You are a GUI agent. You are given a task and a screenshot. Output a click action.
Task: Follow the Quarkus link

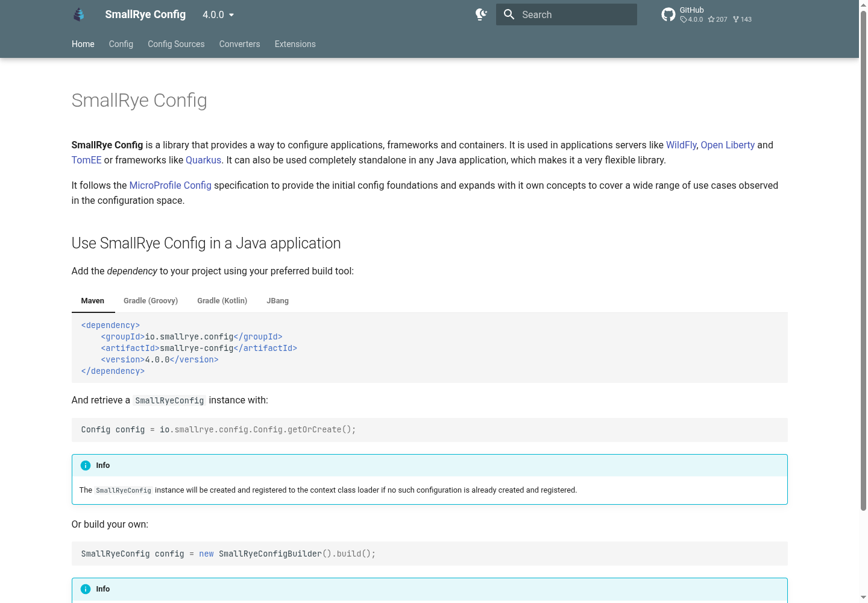tap(203, 160)
